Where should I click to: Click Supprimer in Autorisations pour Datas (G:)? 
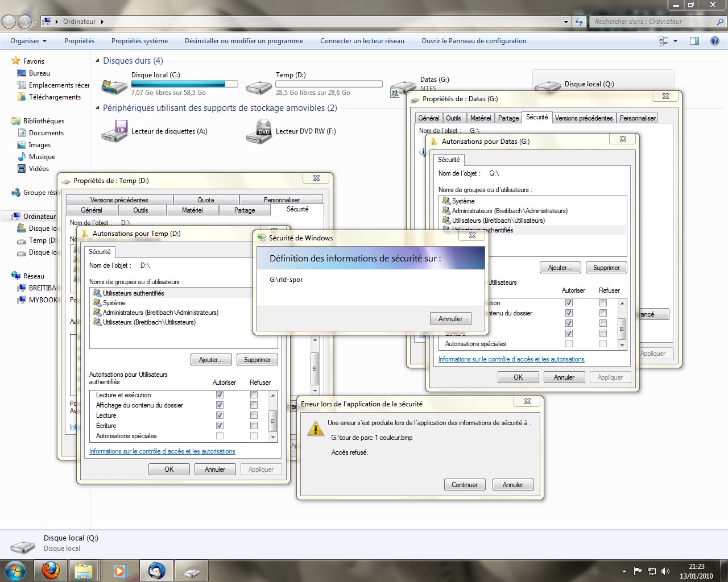606,268
